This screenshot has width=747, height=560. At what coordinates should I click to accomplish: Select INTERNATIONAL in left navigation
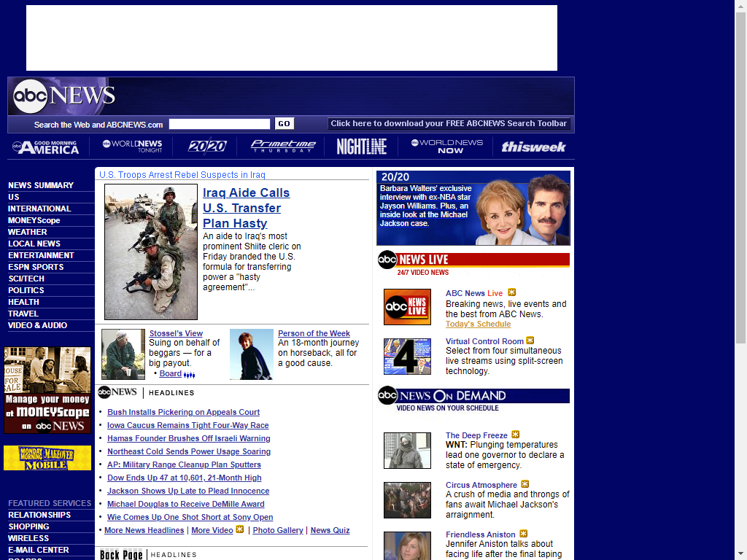(39, 209)
